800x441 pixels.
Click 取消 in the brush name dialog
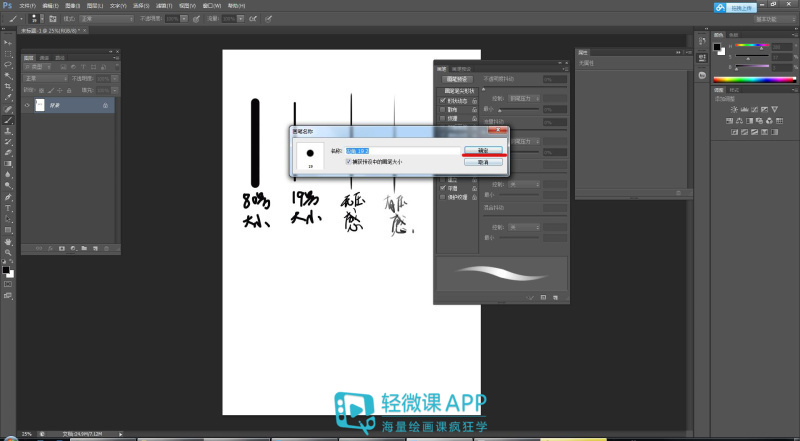tap(483, 161)
